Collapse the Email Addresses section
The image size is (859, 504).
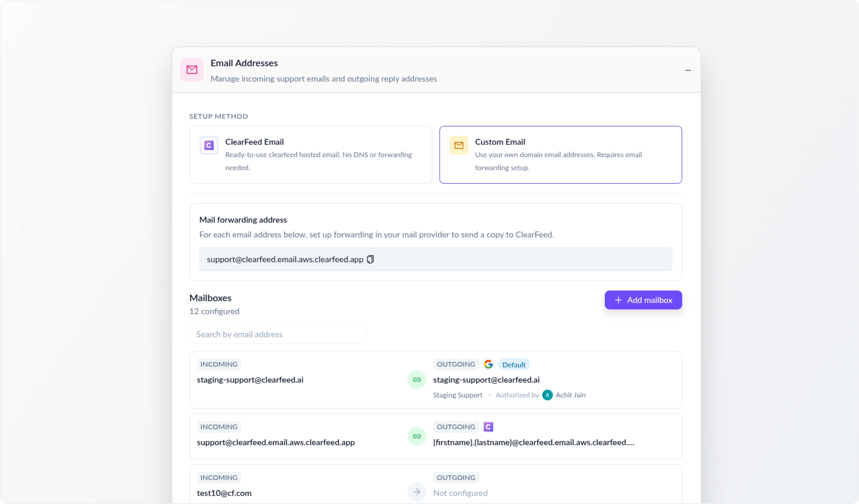688,70
